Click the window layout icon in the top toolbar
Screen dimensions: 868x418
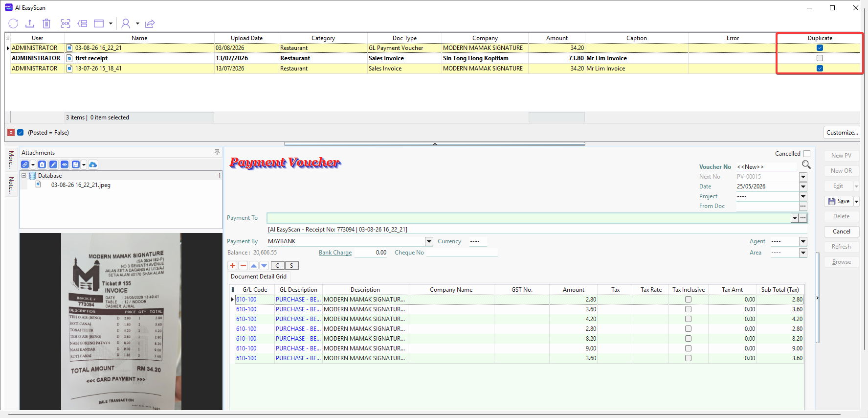coord(99,23)
